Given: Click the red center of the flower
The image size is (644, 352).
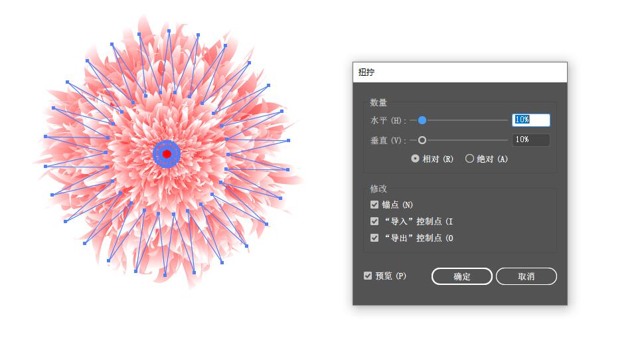Looking at the screenshot, I should click(167, 154).
